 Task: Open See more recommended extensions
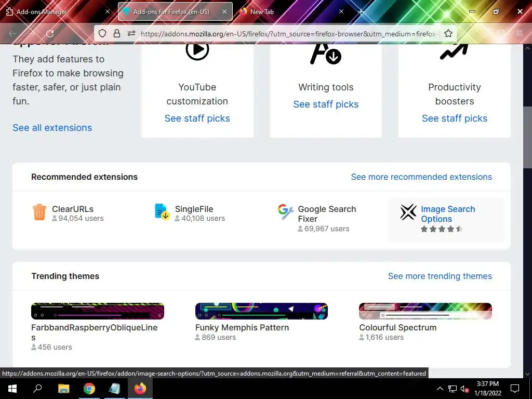click(421, 177)
